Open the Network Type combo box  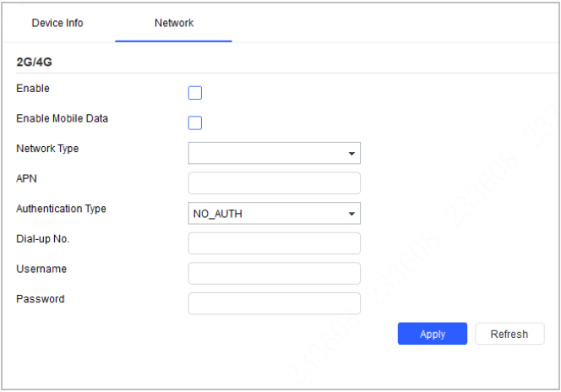tap(275, 153)
